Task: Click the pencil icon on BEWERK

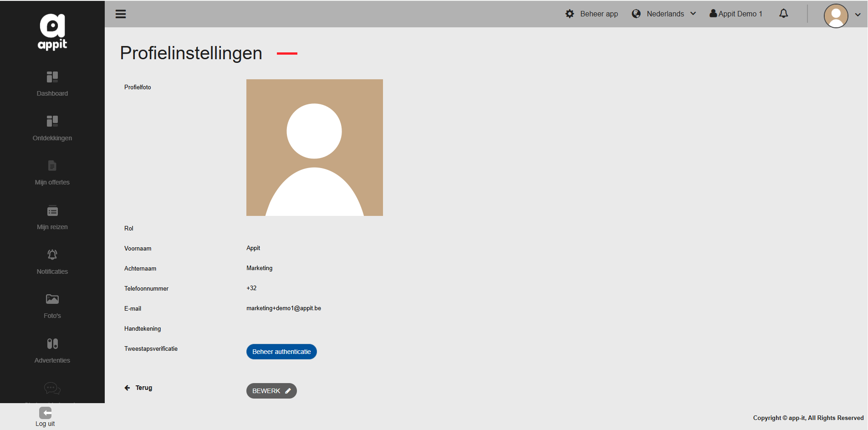Action: [x=288, y=391]
